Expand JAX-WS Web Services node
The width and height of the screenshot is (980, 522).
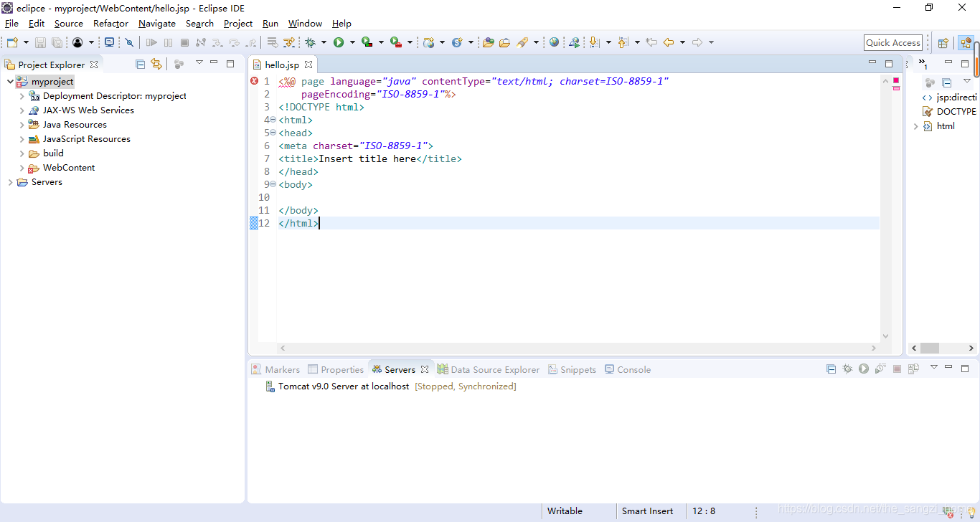(22, 110)
